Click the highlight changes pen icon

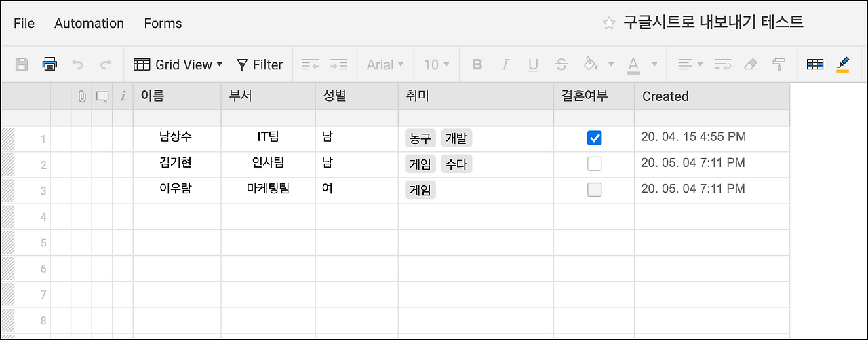843,64
